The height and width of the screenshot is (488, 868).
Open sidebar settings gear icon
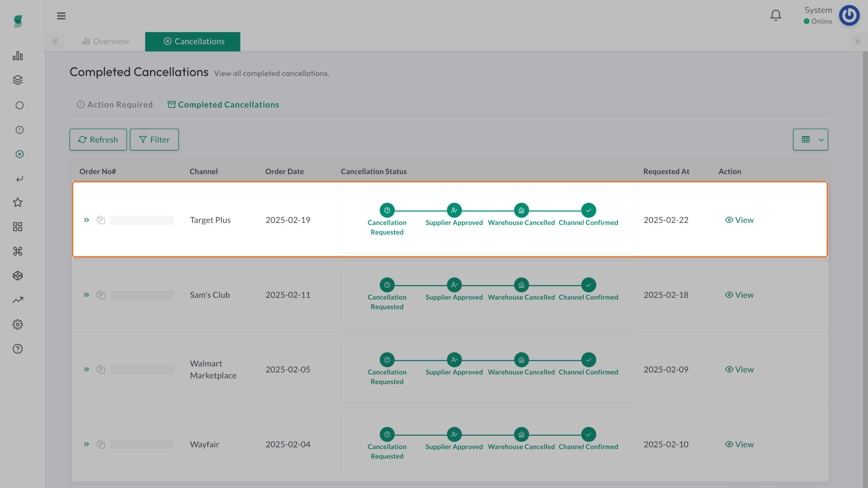point(18,324)
